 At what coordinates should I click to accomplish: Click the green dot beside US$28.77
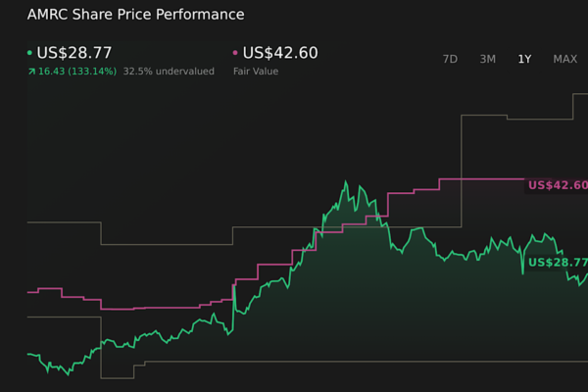(29, 53)
